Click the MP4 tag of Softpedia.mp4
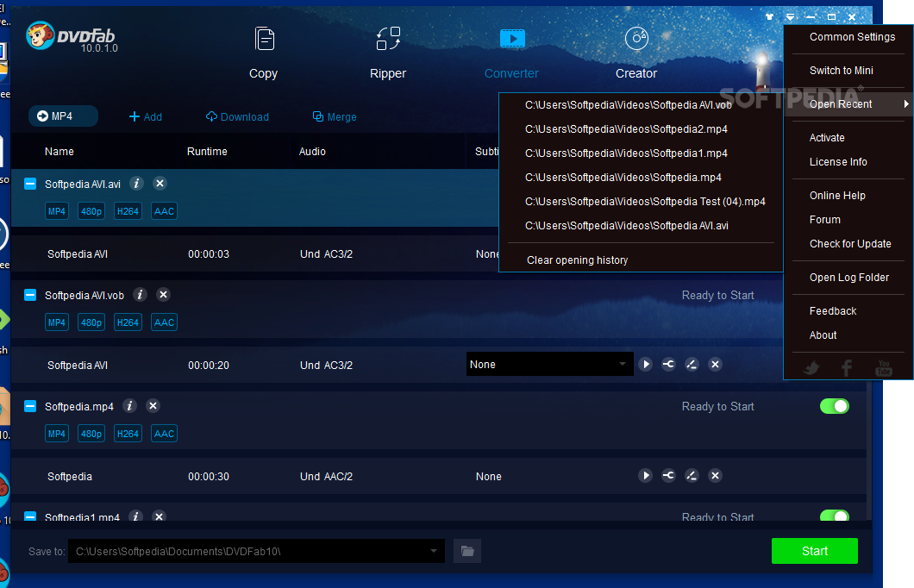The image size is (914, 588). click(x=57, y=434)
